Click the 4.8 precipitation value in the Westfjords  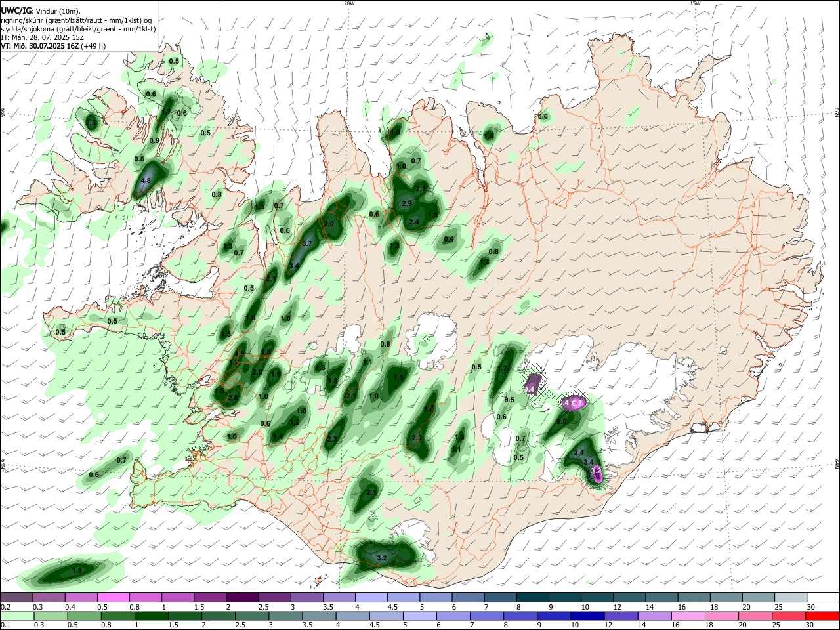(x=146, y=180)
